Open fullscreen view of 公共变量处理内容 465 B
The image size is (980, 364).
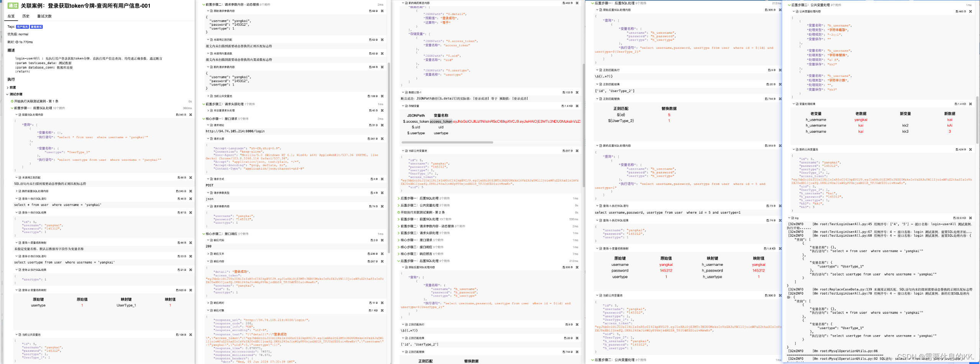tap(970, 12)
